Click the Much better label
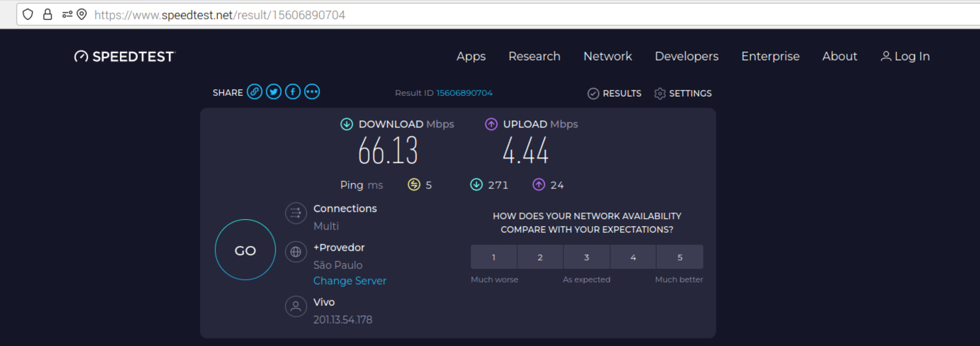This screenshot has height=346, width=980. [679, 280]
